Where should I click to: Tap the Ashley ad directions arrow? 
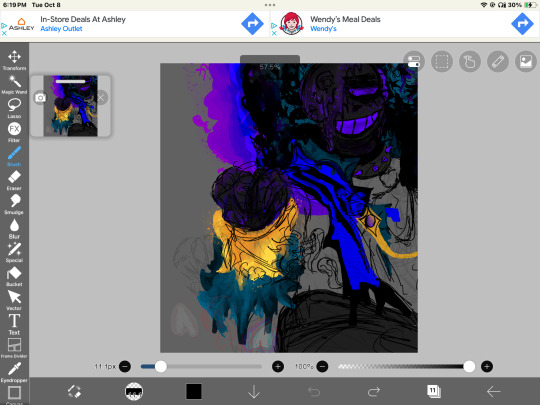[252, 24]
